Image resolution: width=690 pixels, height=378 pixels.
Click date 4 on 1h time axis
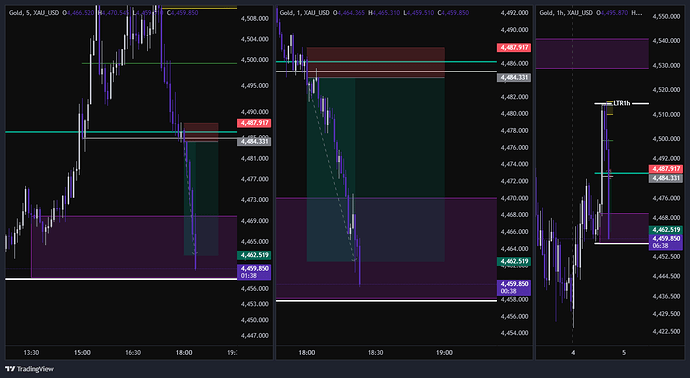tap(573, 352)
